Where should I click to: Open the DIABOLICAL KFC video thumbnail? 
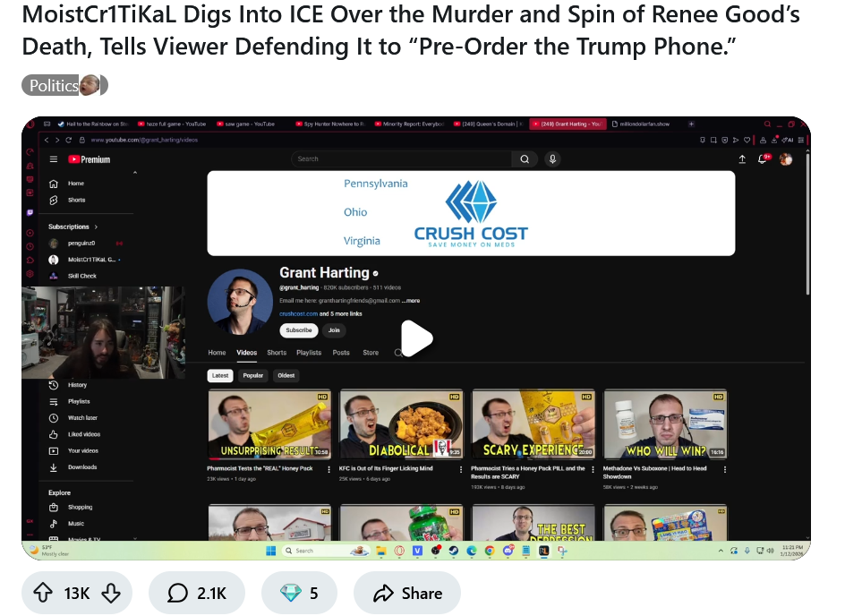coord(401,424)
